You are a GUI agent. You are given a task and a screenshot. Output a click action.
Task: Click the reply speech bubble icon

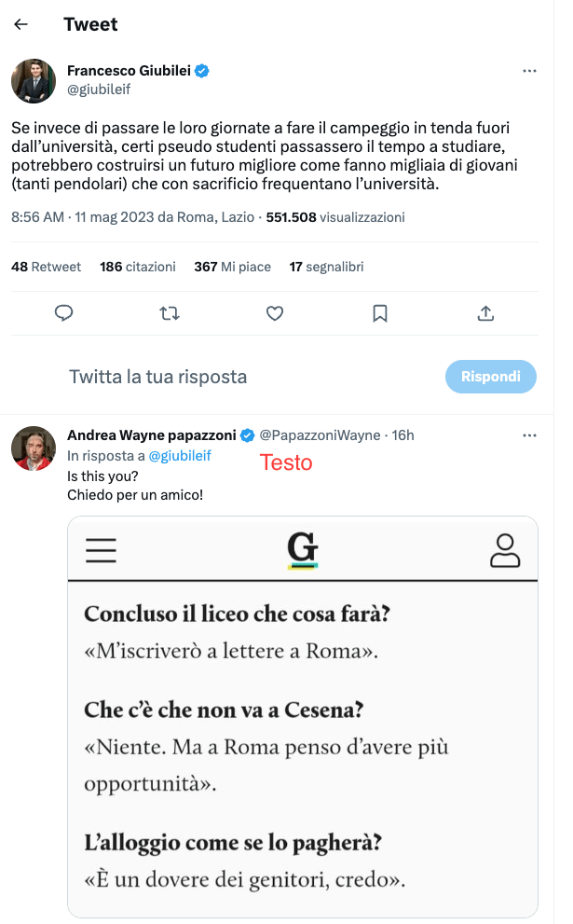(x=64, y=313)
